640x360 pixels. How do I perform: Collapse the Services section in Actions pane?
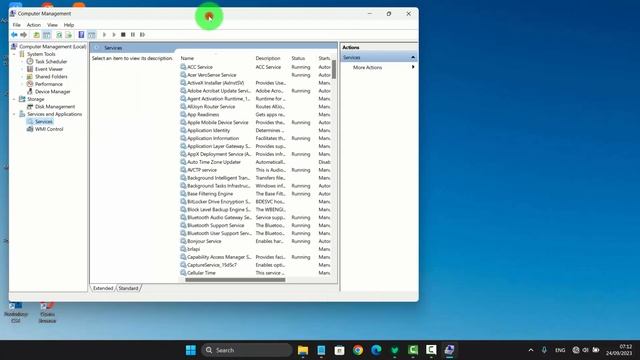click(x=413, y=58)
